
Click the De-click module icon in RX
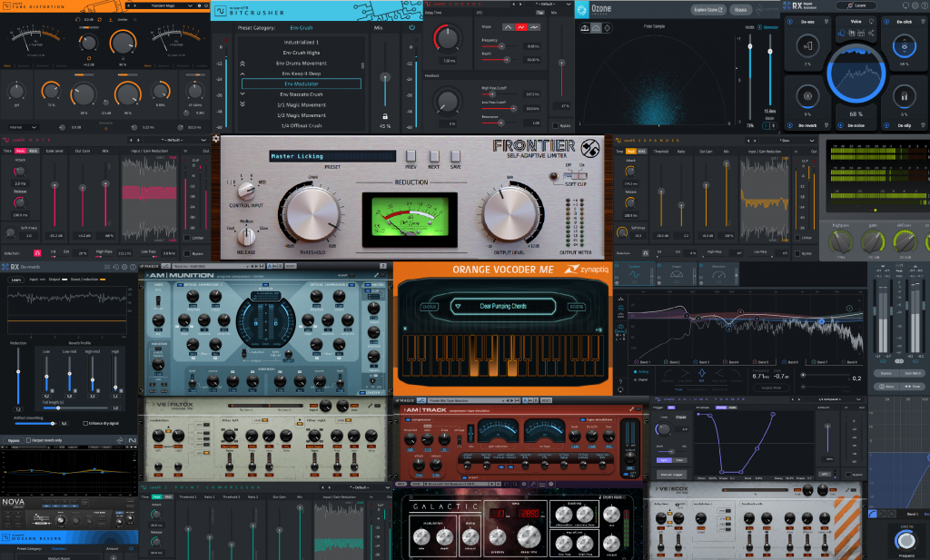[x=905, y=44]
